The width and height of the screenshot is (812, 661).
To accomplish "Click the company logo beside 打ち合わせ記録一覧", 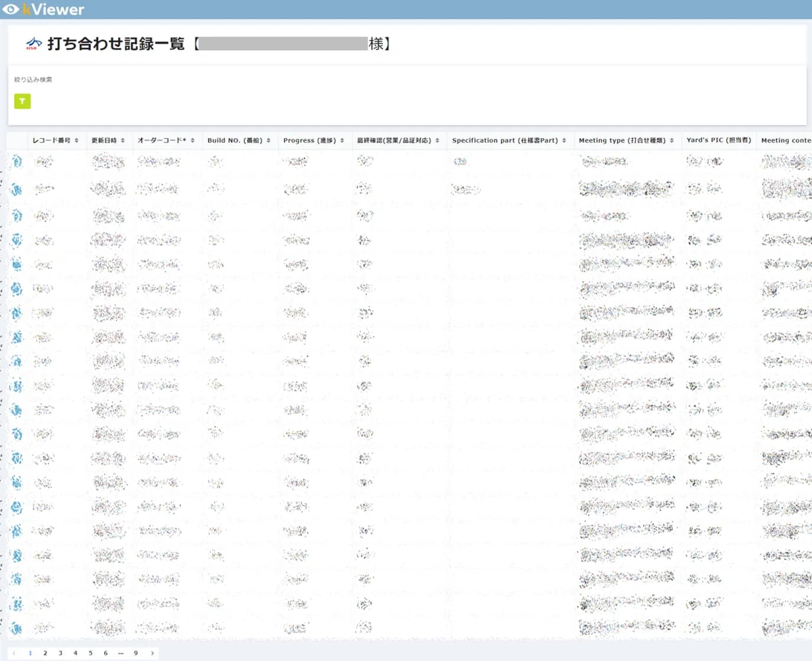I will pyautogui.click(x=34, y=44).
